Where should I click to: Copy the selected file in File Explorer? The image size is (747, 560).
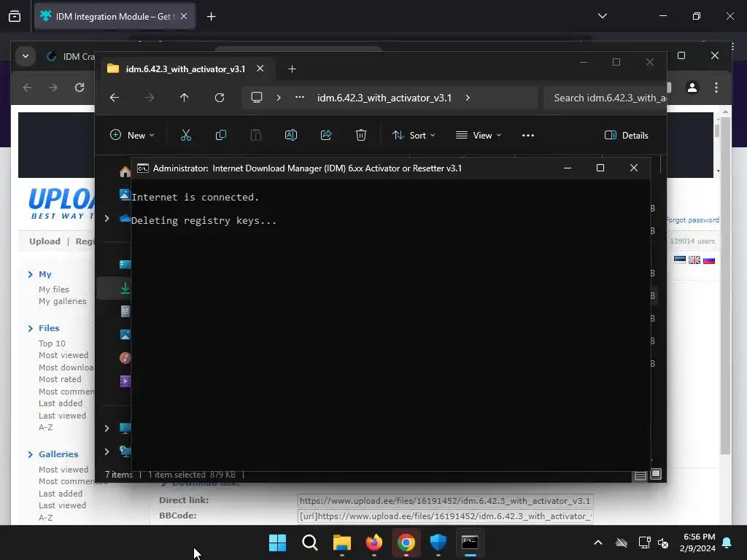tap(220, 135)
